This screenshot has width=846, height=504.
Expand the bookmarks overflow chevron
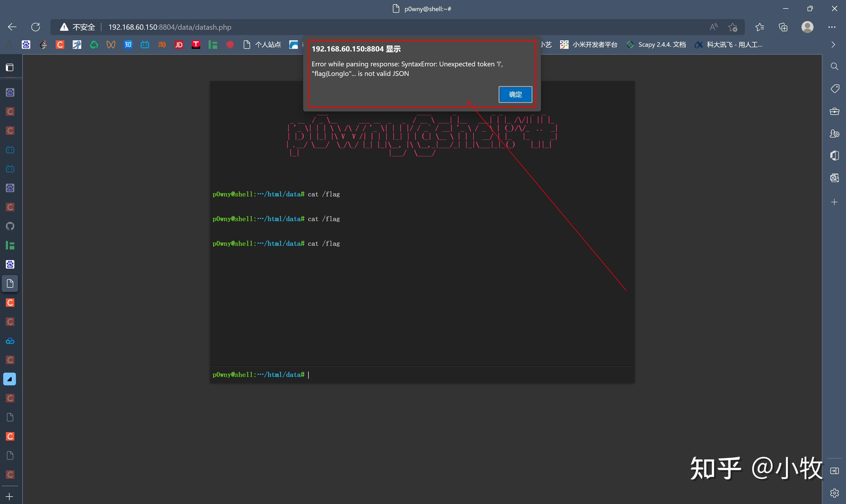click(833, 45)
